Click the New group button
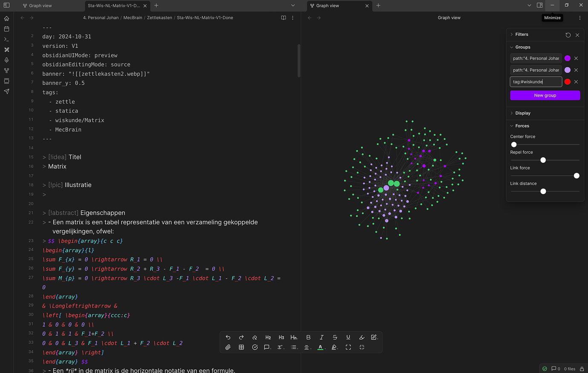Image resolution: width=588 pixels, height=373 pixels. [545, 95]
